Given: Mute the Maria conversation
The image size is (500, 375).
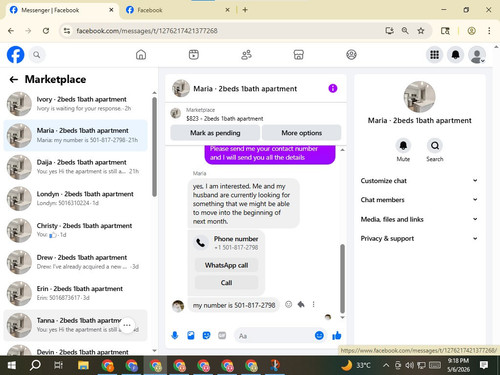Looking at the screenshot, I should pos(403,146).
